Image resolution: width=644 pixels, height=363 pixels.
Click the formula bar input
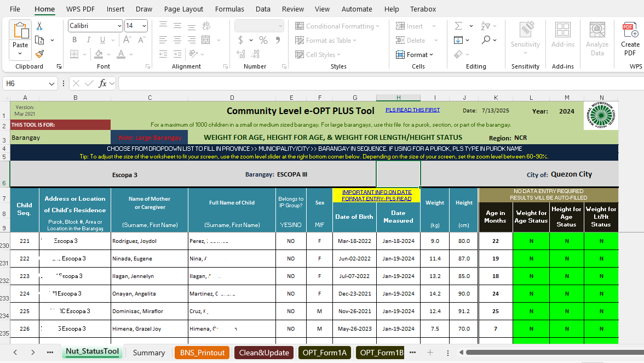pyautogui.click(x=381, y=83)
